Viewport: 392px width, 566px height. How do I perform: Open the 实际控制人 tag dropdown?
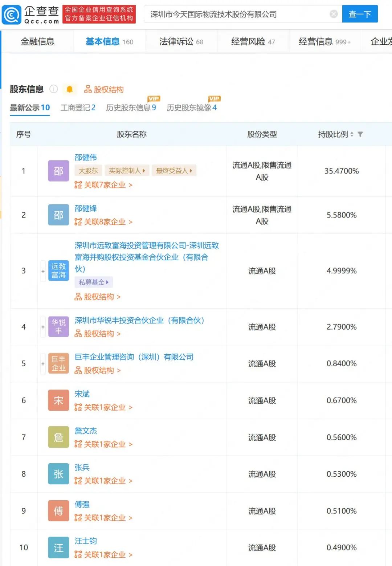[x=127, y=171]
